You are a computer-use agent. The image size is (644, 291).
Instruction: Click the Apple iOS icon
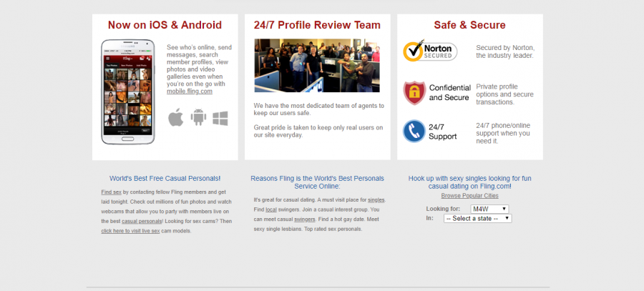(175, 118)
